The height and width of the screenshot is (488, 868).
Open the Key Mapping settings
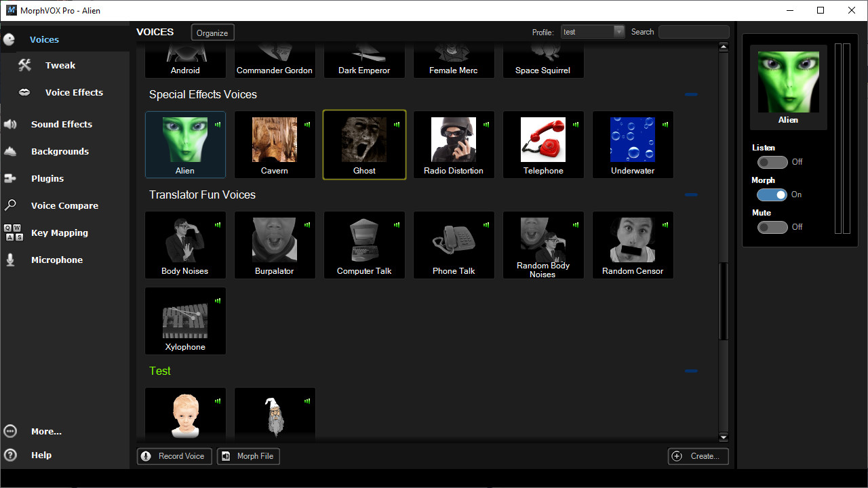pyautogui.click(x=60, y=232)
